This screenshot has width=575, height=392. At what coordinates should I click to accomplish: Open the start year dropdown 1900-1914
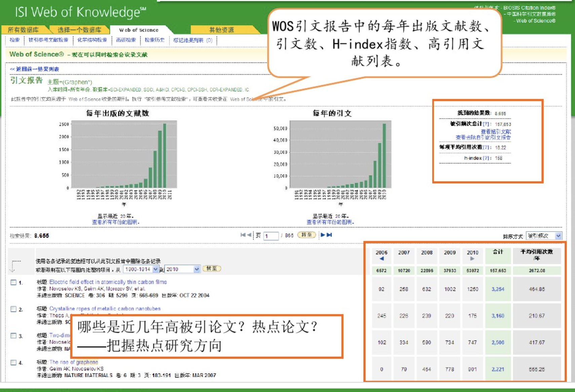coord(141,269)
